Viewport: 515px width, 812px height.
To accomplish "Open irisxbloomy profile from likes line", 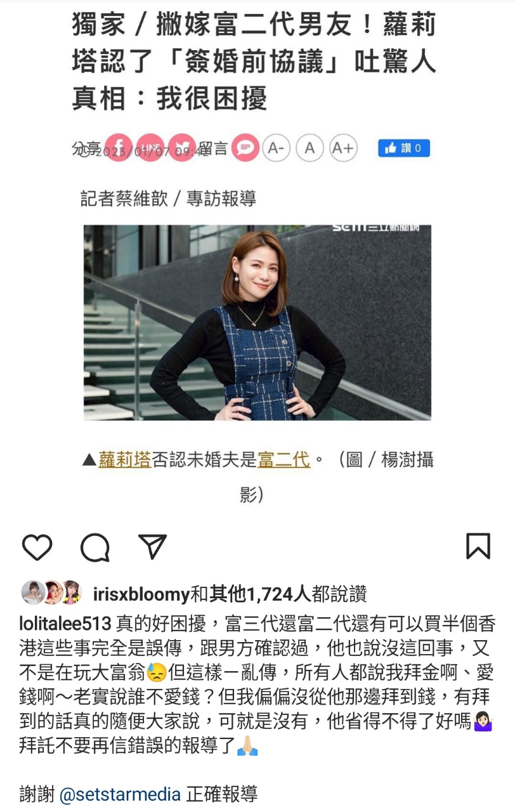I will click(x=141, y=594).
